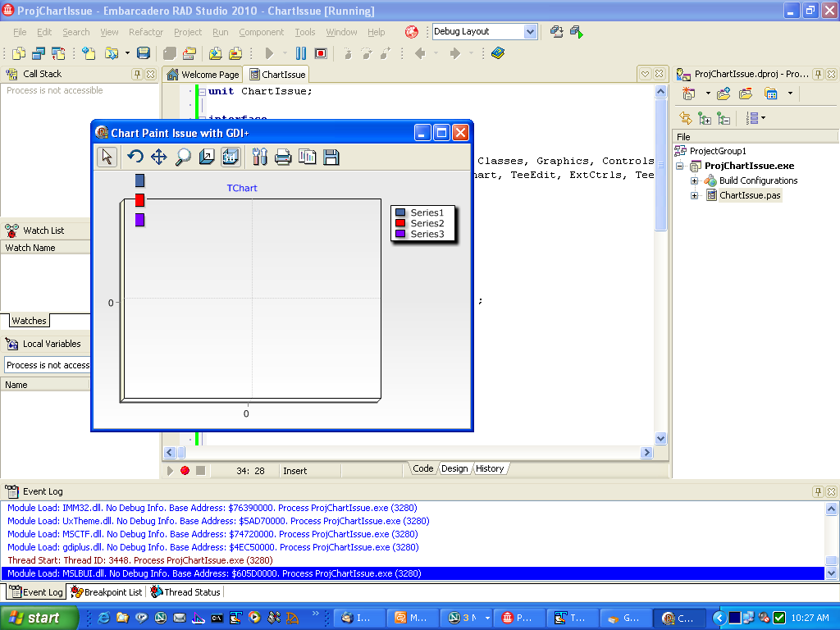This screenshot has height=630, width=840.
Task: Click the Name column header in Local Variables
Action: (46, 385)
